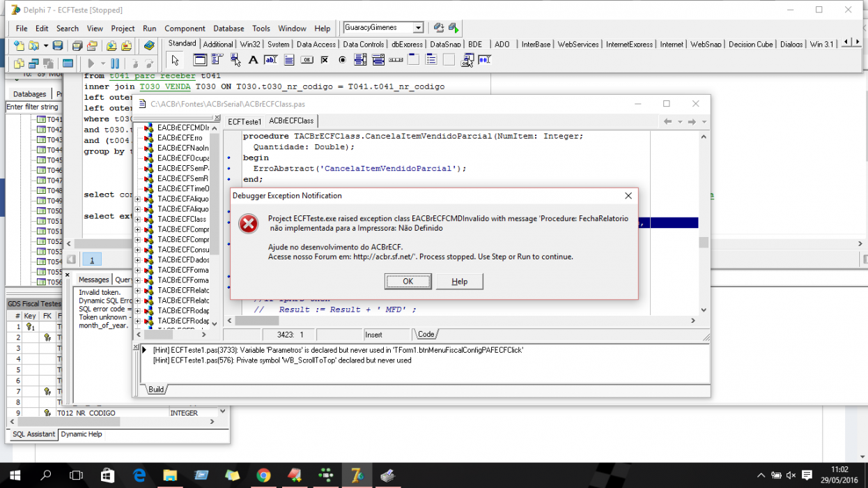Click OK in Debugger Exception Notification

point(408,282)
